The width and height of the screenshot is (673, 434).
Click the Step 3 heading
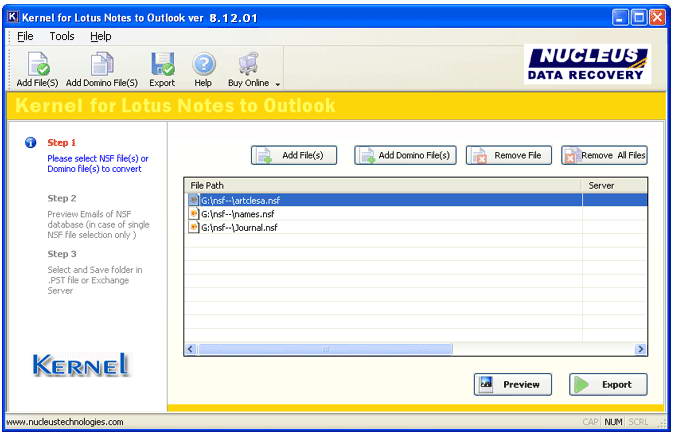[x=62, y=254]
